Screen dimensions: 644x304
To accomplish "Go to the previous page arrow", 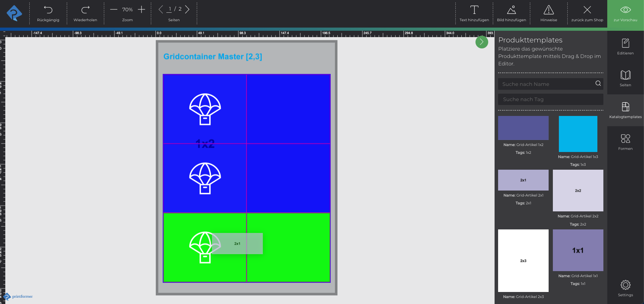I will point(161,10).
